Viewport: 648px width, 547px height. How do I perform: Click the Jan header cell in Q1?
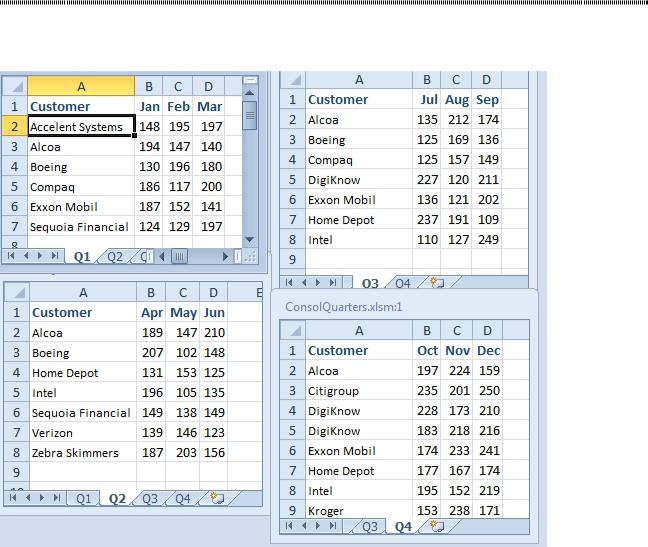[149, 107]
